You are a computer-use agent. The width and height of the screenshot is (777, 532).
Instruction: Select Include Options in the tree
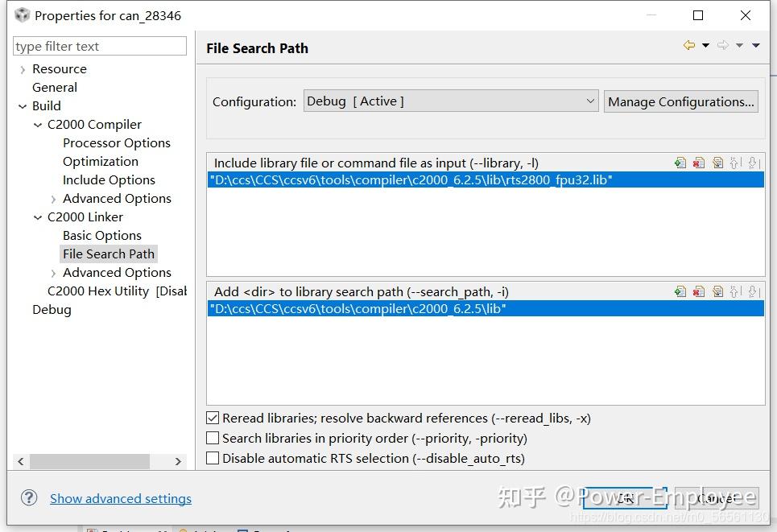pos(109,180)
